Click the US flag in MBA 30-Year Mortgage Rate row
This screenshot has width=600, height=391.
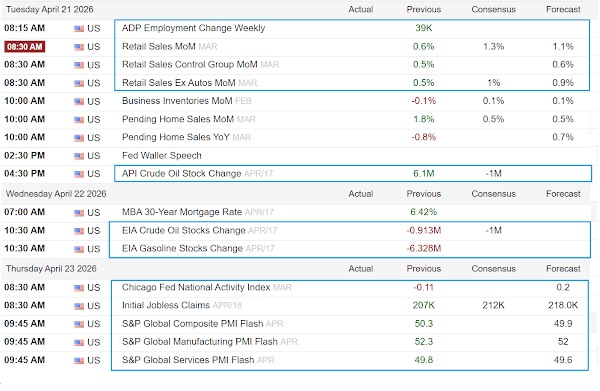click(x=79, y=213)
